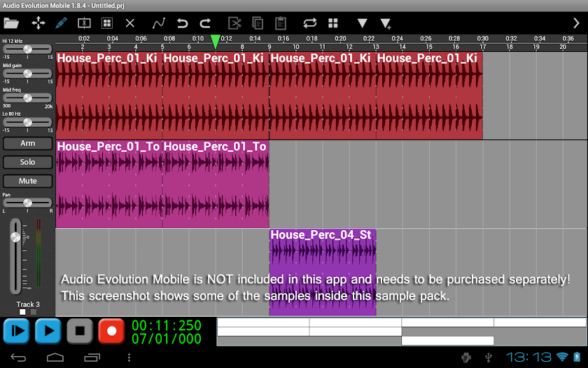Cut selection with scissors icon
The image size is (588, 368).
click(x=234, y=23)
